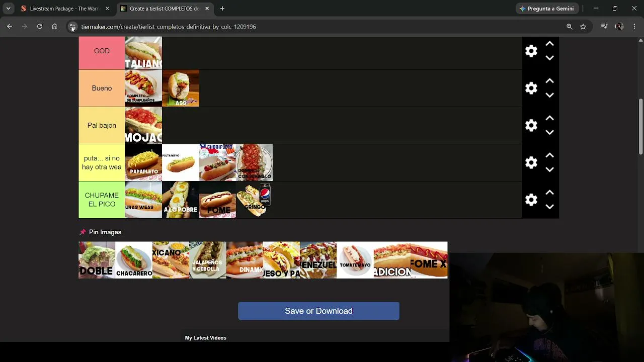Image resolution: width=644 pixels, height=362 pixels.
Task: Click My Latest Videos heading
Action: tap(205, 338)
